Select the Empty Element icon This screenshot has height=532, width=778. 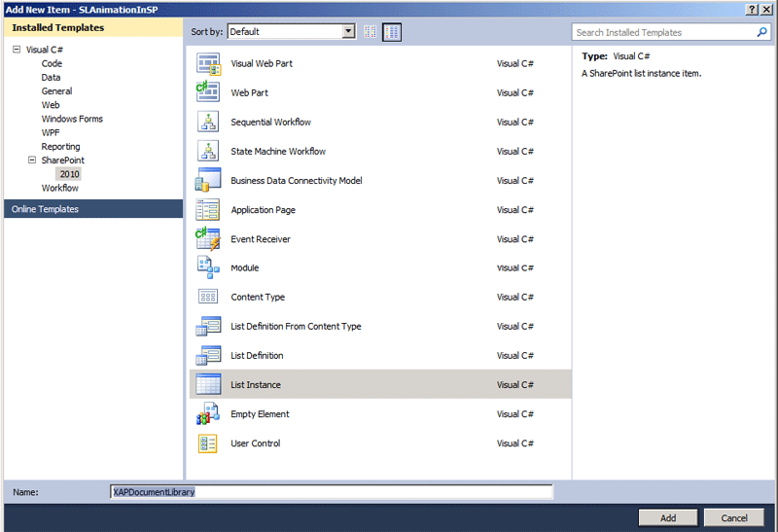click(208, 413)
